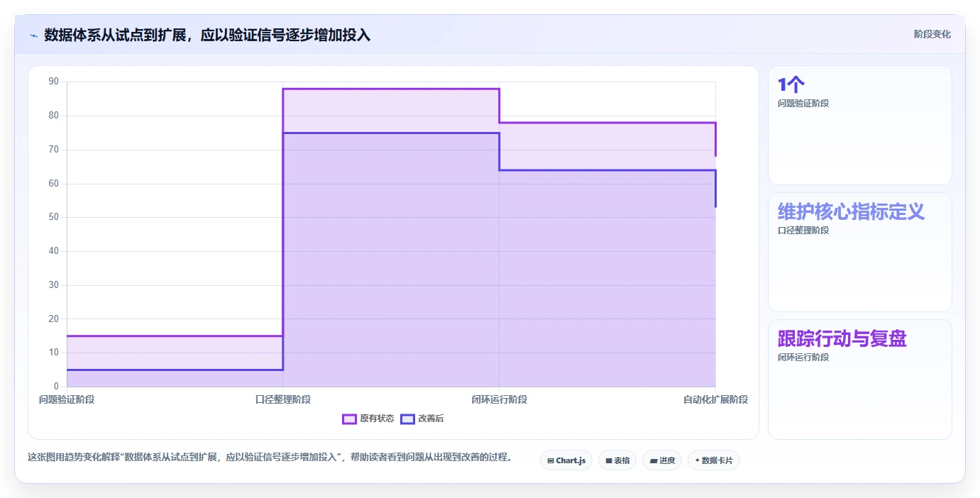Click the 口径整理阶段 caption in the second card
This screenshot has width=980, height=498.
(x=803, y=231)
